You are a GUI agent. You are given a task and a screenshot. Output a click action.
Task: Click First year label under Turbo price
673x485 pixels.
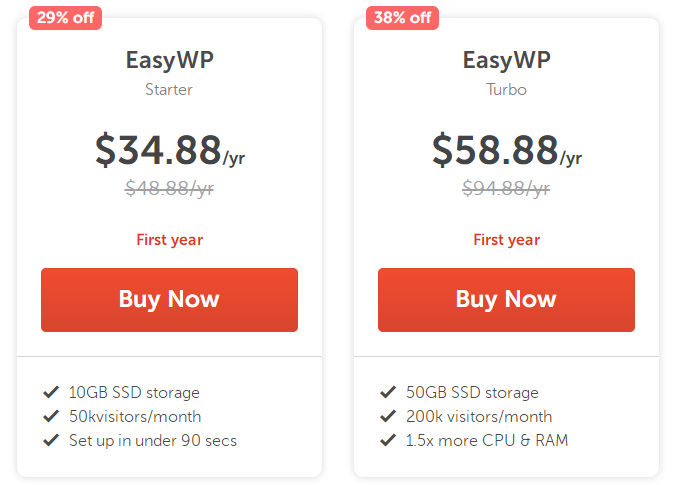coord(506,240)
